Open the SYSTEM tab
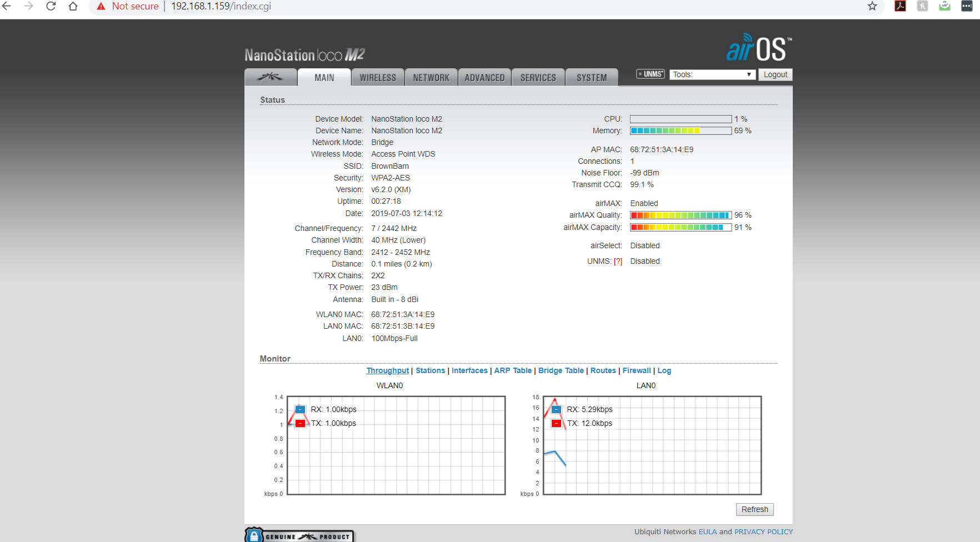 (592, 78)
